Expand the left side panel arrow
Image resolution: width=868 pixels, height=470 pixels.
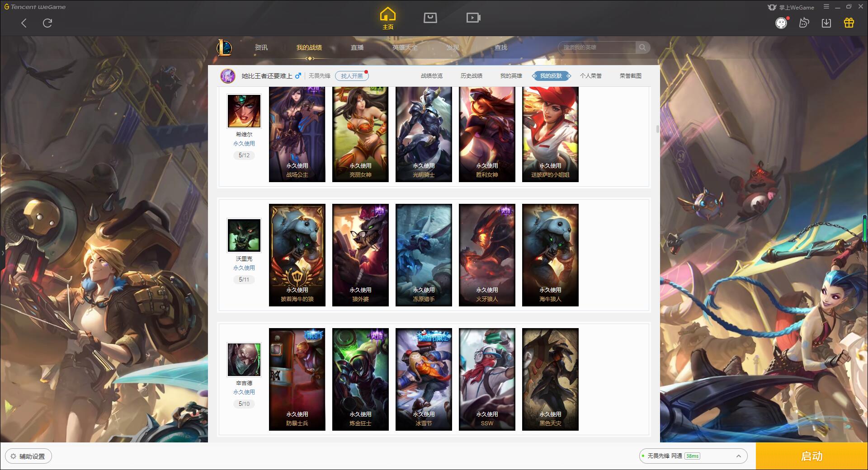(2, 253)
